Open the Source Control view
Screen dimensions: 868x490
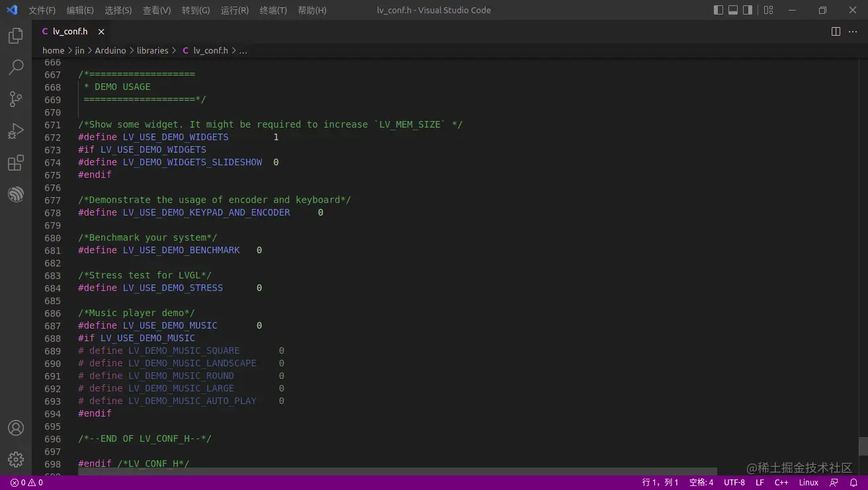pos(16,99)
